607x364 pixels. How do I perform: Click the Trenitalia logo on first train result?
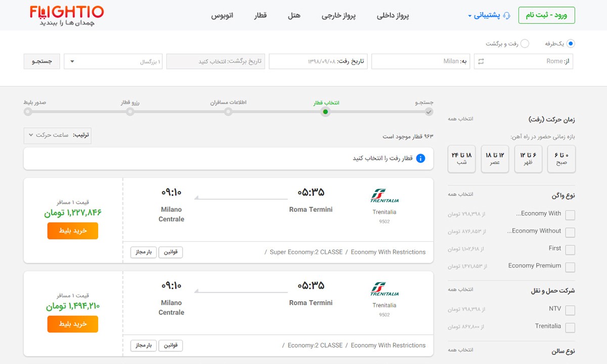click(384, 196)
